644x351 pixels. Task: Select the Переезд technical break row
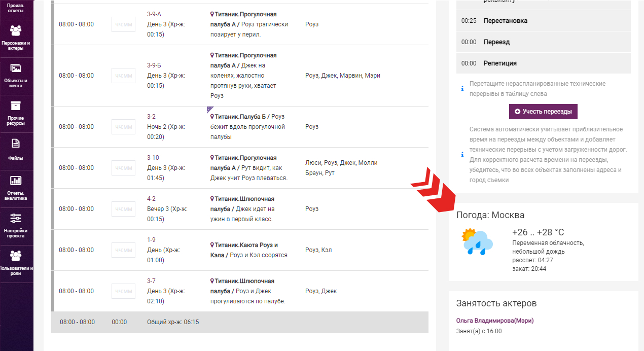[x=544, y=42]
